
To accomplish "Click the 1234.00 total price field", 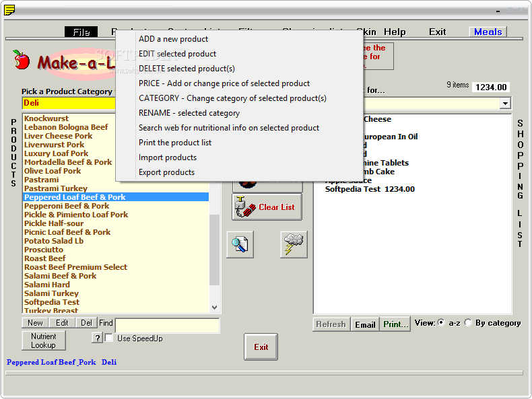I will tap(491, 87).
